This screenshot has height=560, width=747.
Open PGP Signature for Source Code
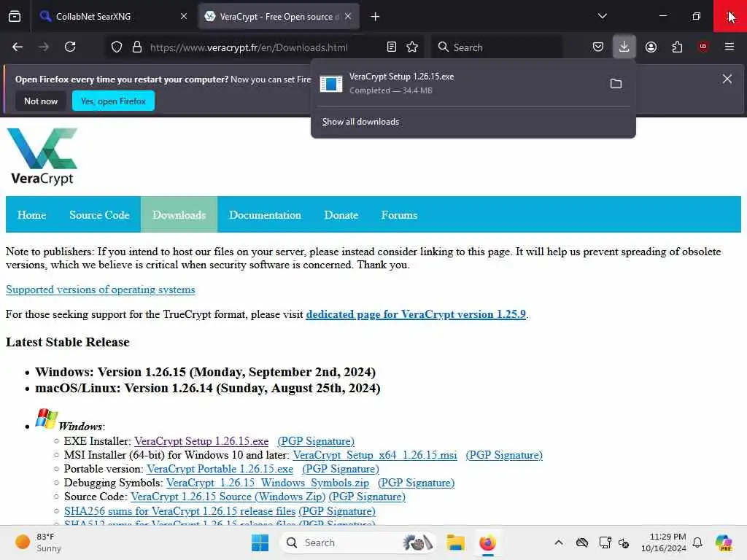(367, 497)
